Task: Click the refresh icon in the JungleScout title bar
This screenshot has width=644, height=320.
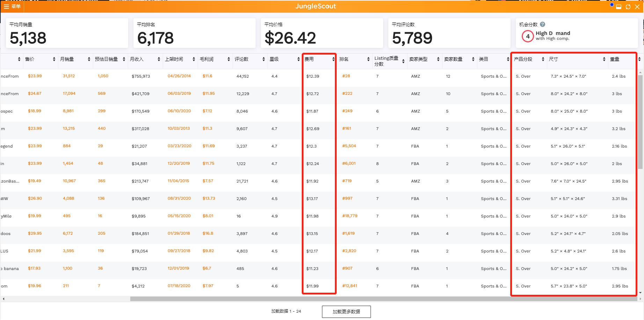Action: [x=628, y=7]
